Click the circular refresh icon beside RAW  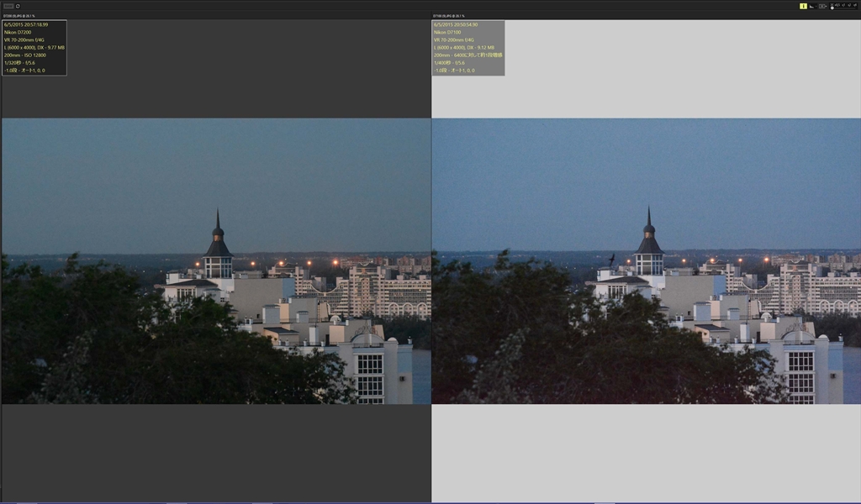tap(18, 6)
